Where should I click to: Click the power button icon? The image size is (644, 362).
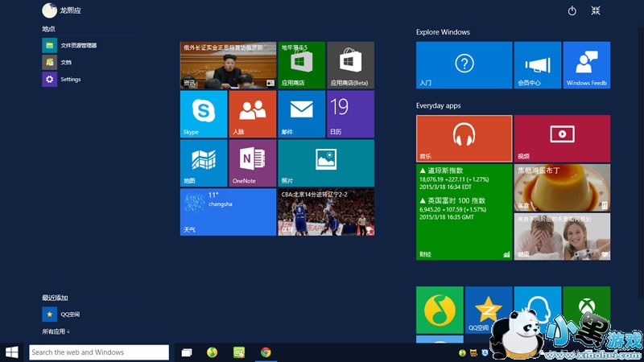point(572,10)
